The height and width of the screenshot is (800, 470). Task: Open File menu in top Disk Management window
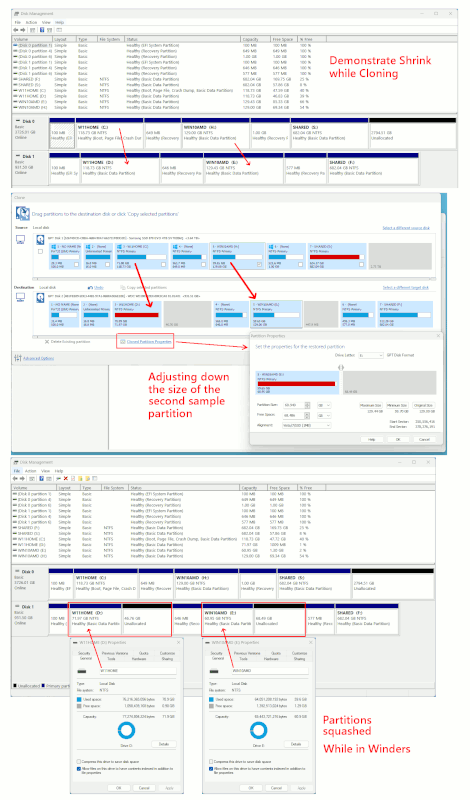17,22
